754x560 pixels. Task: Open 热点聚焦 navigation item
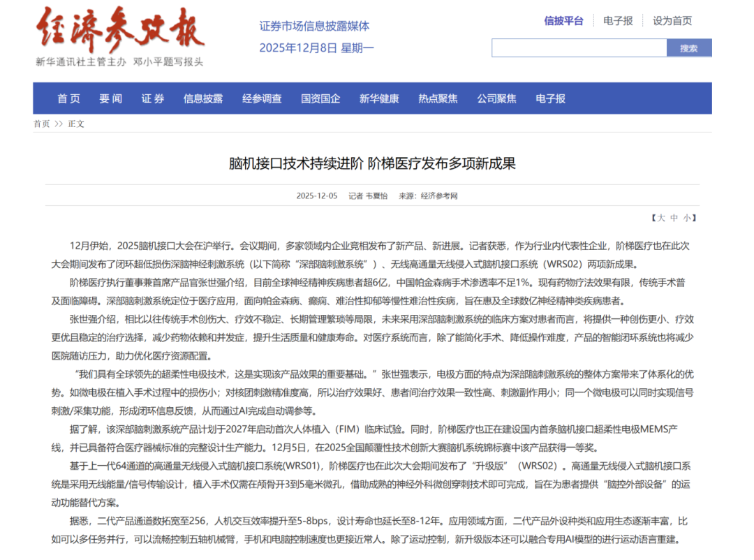(x=438, y=98)
